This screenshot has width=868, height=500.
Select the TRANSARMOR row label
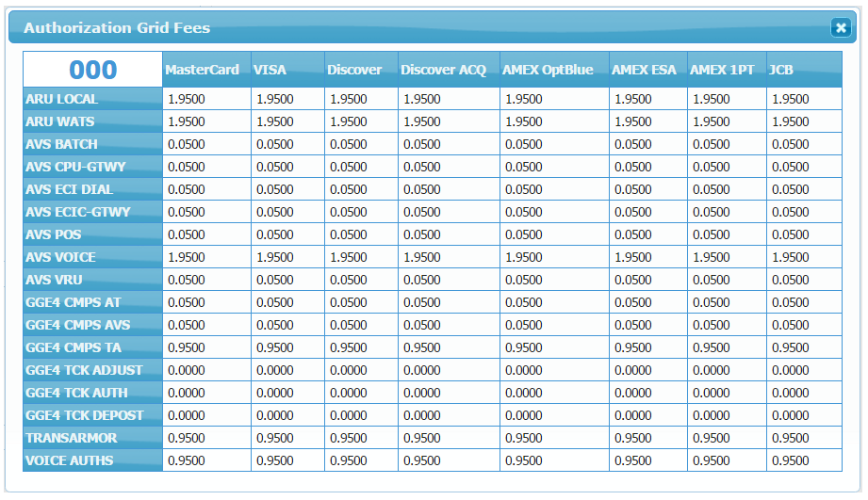[x=93, y=439]
